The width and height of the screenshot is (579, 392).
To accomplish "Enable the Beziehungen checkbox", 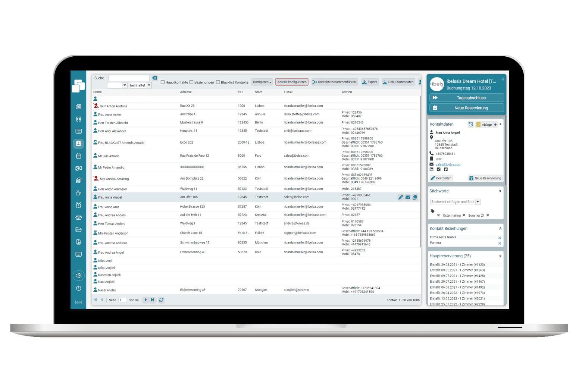I will click(191, 82).
